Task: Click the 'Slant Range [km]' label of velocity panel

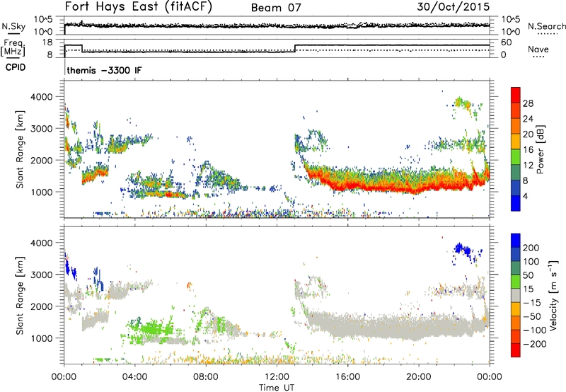Action: click(20, 295)
